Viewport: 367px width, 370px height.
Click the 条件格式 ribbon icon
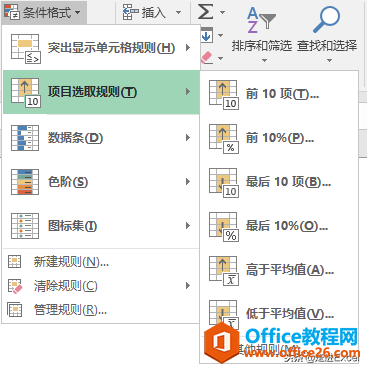(x=11, y=12)
